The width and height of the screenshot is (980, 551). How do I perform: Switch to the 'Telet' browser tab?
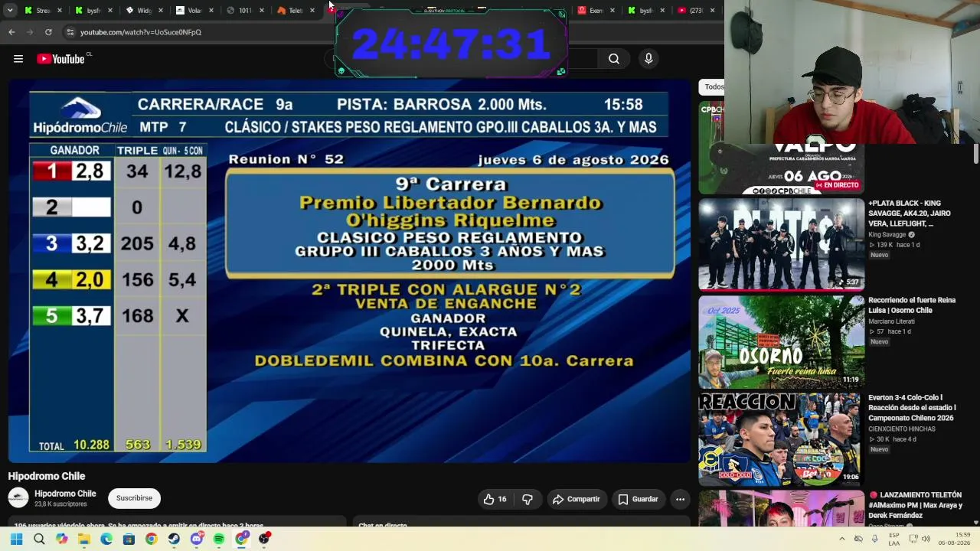(x=296, y=11)
